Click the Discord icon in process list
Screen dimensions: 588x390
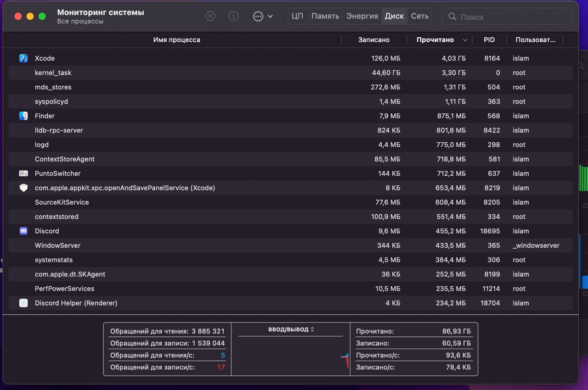pos(23,231)
